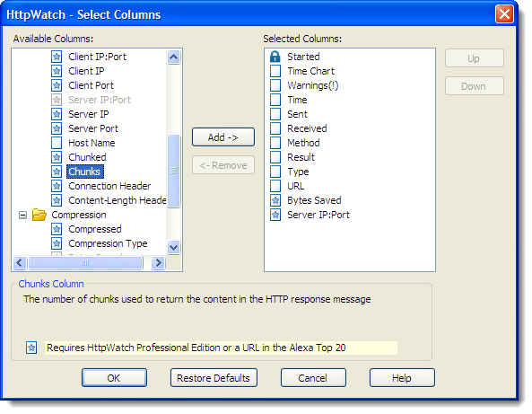Click the star icon beside Server Port

pos(57,128)
